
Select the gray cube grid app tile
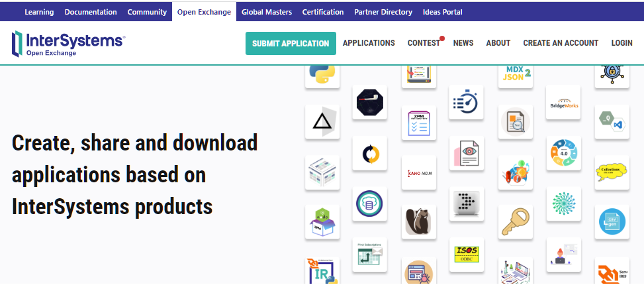pyautogui.click(x=322, y=172)
